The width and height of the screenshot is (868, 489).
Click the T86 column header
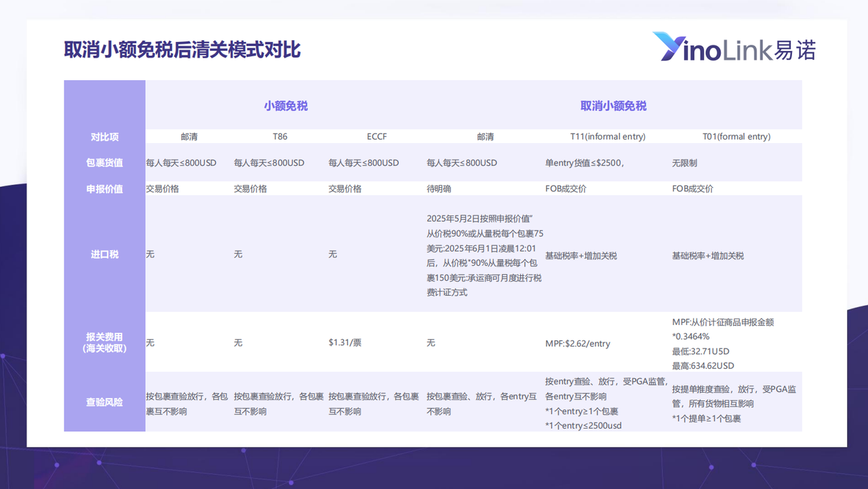(x=280, y=136)
